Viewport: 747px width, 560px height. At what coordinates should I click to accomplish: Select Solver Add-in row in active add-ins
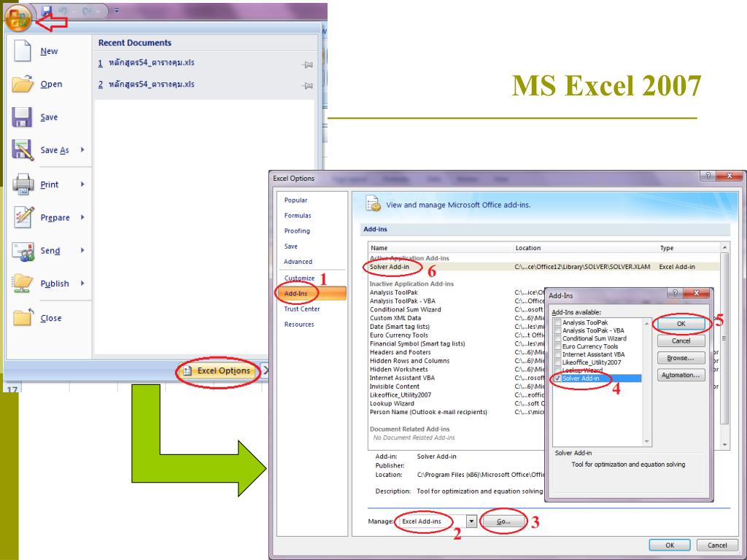coord(543,267)
